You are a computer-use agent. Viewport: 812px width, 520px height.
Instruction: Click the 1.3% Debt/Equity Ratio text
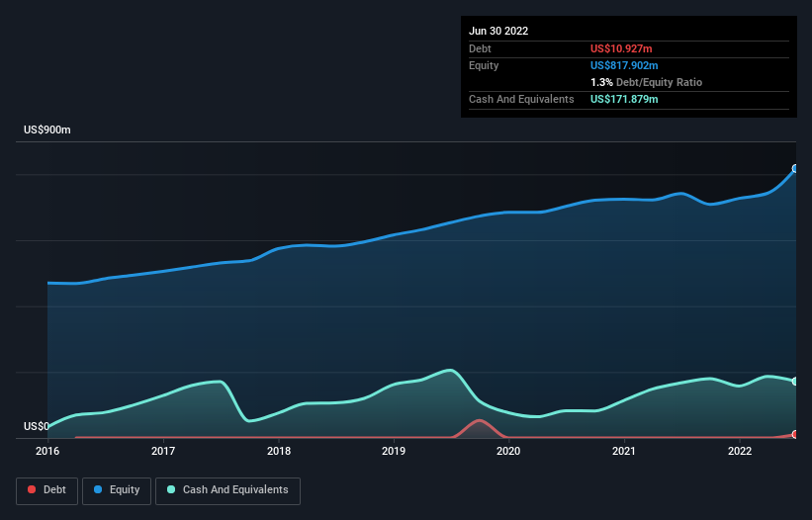click(646, 82)
